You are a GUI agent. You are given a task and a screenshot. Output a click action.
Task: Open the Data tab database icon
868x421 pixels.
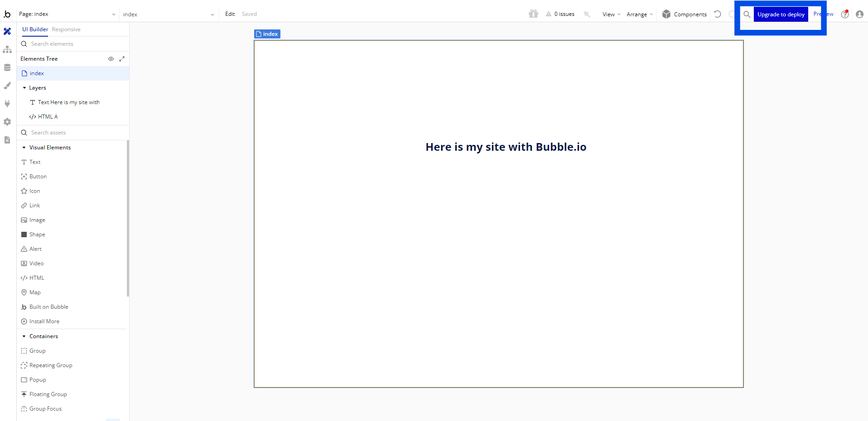coord(7,67)
